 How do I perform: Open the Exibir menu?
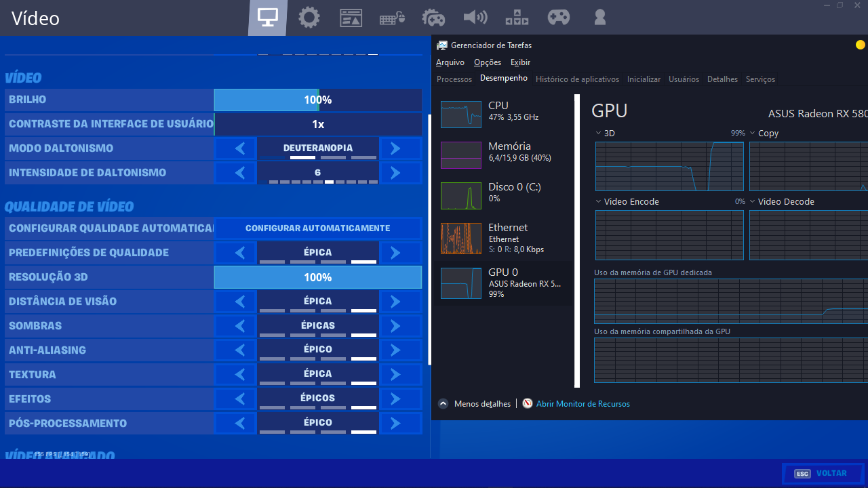(x=521, y=62)
